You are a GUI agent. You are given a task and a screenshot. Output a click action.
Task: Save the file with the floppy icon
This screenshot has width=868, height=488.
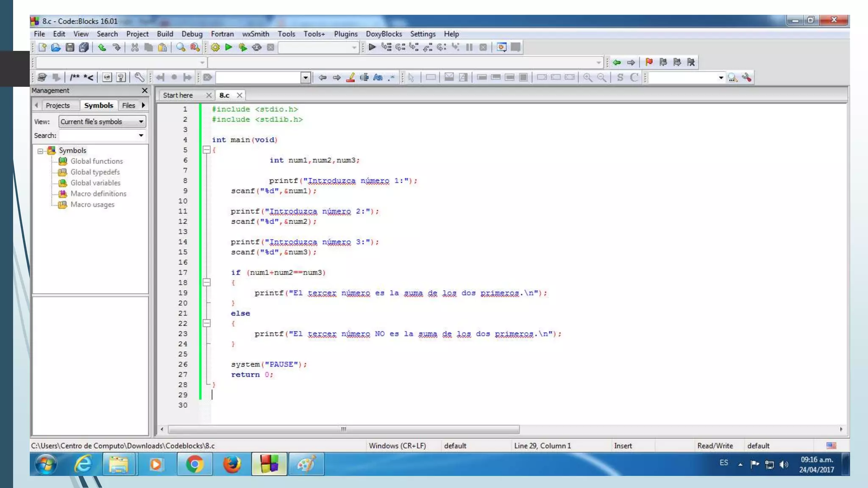tap(70, 47)
